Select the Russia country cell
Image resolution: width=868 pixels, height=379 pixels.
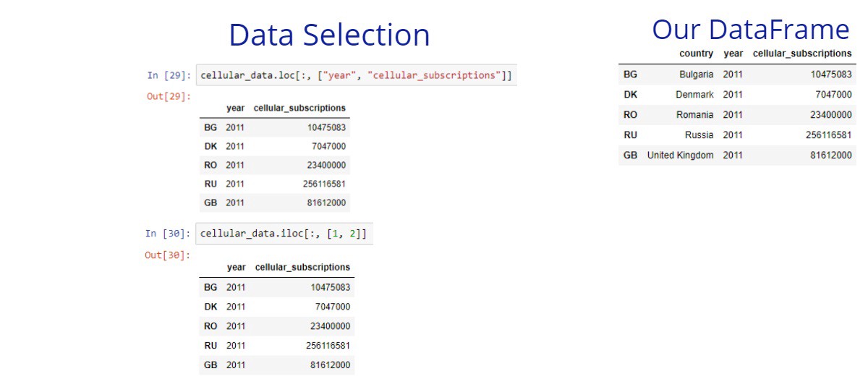tap(699, 135)
